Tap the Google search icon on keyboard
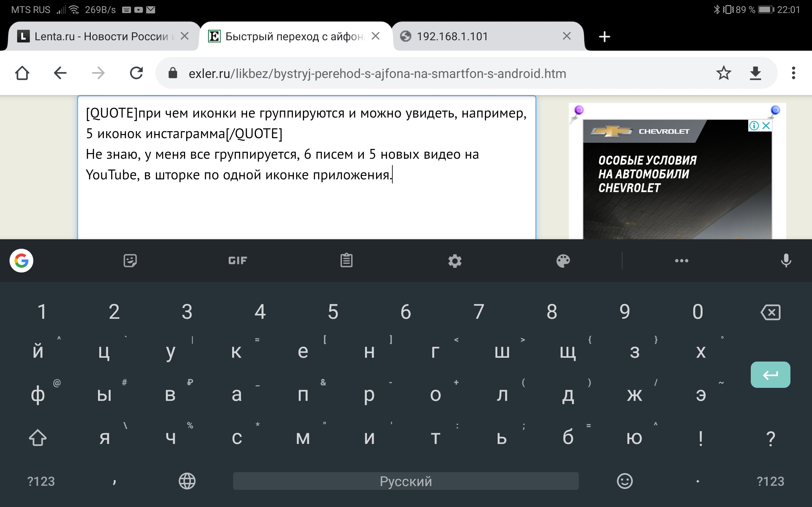Screen dimensions: 812x507 pyautogui.click(x=21, y=260)
